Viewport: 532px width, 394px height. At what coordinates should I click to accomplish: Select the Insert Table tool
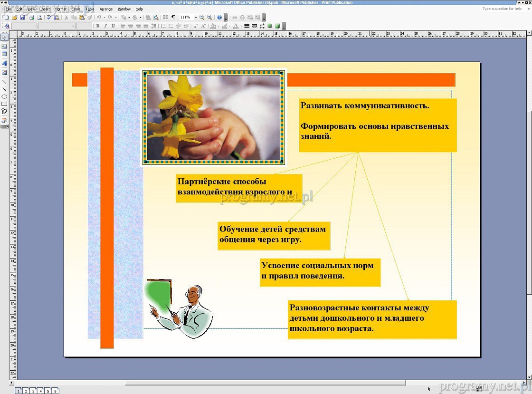click(4, 54)
